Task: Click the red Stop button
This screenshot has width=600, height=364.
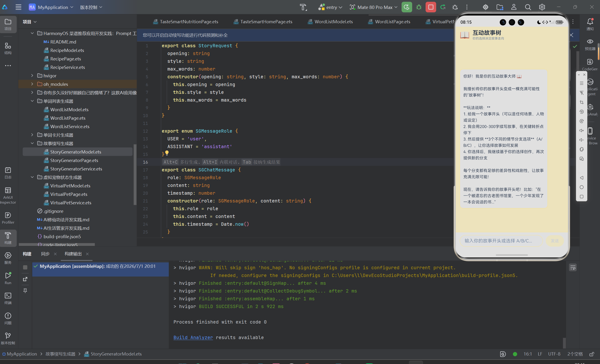Action: (431, 7)
